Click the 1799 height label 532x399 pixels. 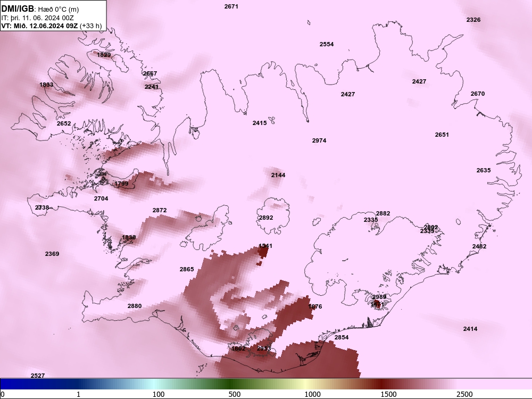click(121, 184)
